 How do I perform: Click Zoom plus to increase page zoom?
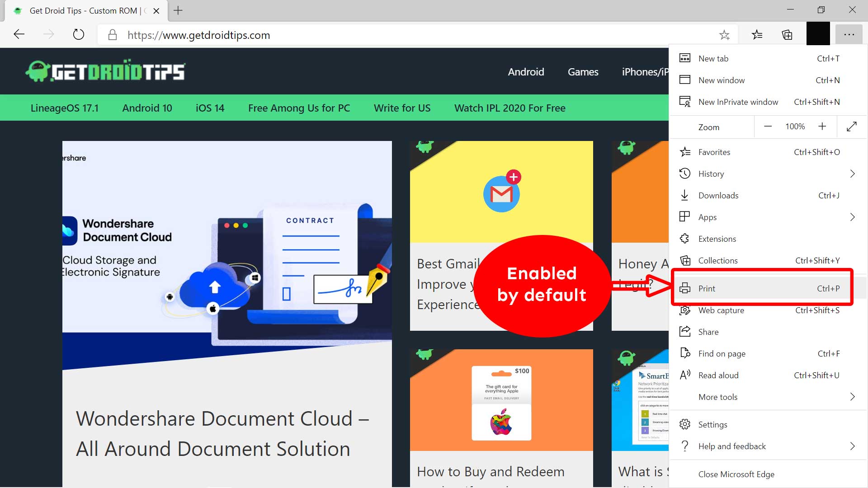coord(822,127)
